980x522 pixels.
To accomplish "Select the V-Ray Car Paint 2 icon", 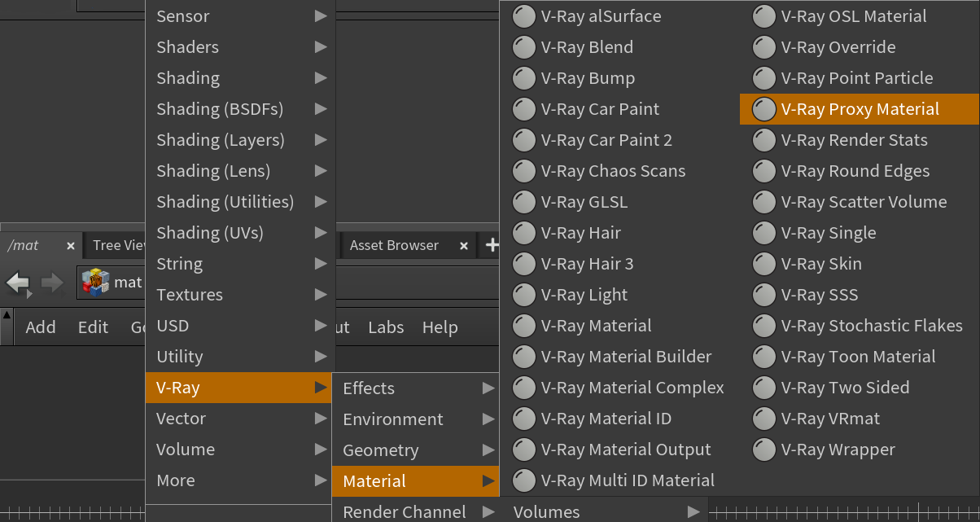I will point(524,140).
